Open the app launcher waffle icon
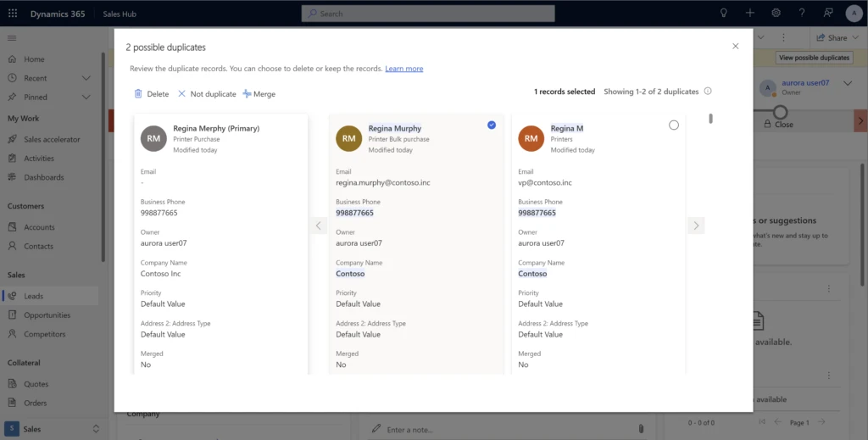This screenshot has height=440, width=868. 13,14
